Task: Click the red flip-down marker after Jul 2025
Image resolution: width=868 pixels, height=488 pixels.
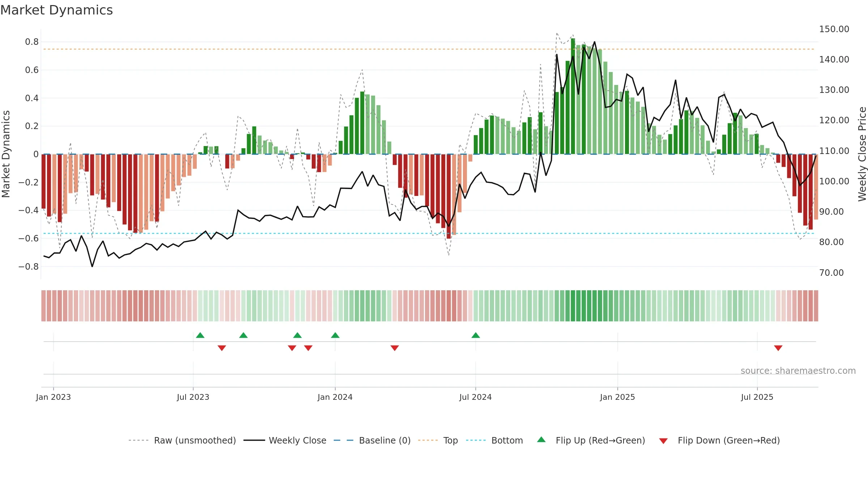Action: (778, 348)
